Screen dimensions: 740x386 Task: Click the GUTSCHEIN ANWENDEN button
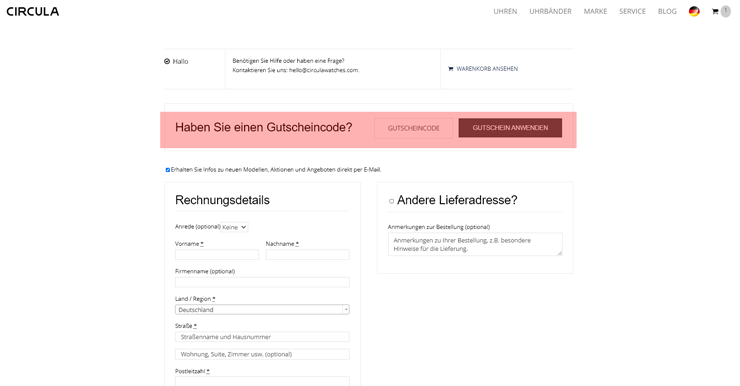coord(510,128)
